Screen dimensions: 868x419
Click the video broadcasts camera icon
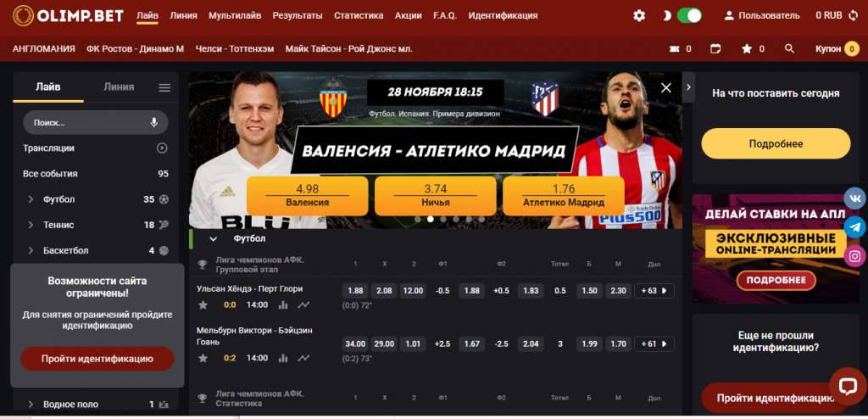pos(674,49)
